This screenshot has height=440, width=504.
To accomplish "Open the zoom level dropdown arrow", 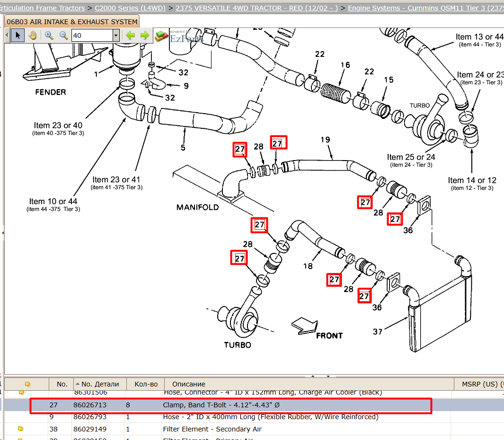I will (x=116, y=36).
